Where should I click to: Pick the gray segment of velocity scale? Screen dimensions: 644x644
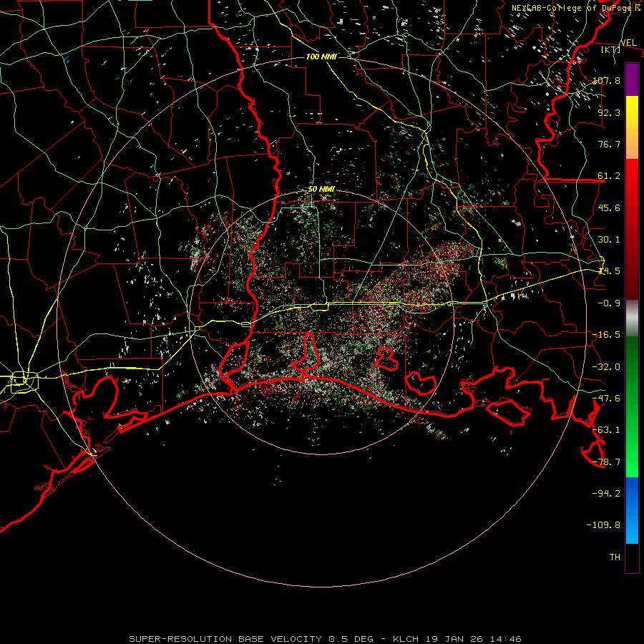(x=632, y=318)
